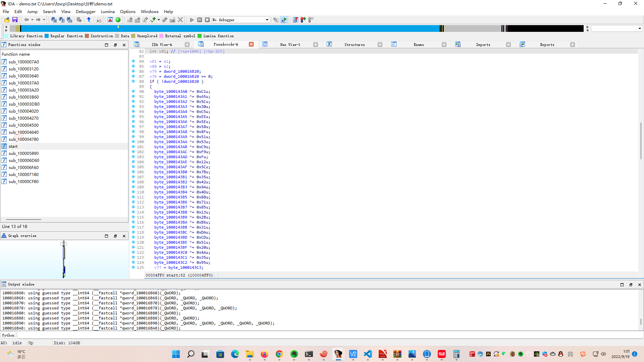Click the green circle toolbar icon
Screen dimensions: 644x362
pyautogui.click(x=118, y=20)
